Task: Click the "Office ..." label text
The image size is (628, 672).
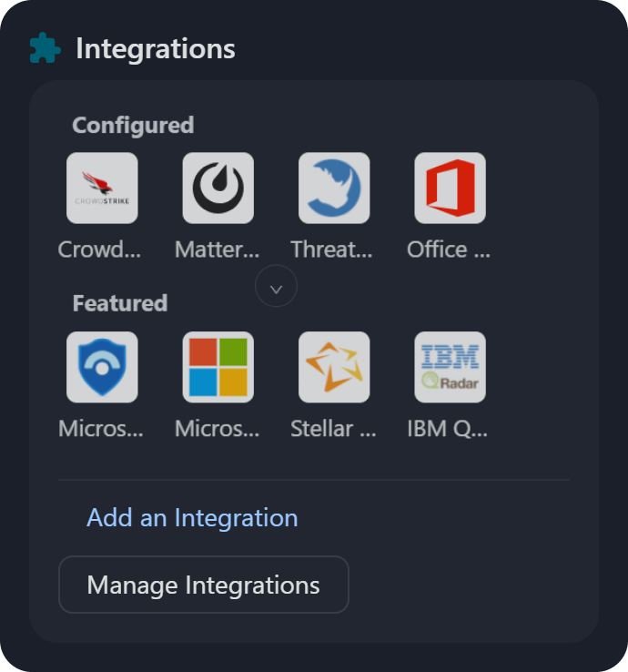Action: click(449, 249)
